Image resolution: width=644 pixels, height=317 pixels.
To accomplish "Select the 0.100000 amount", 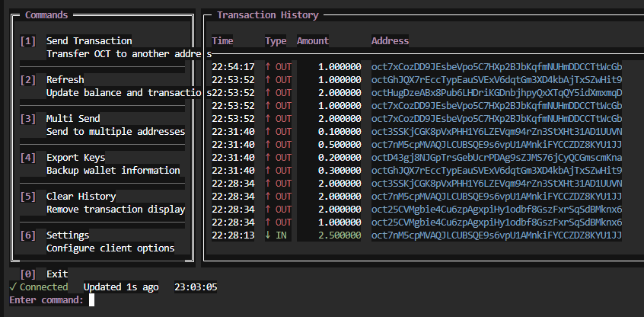I will coord(340,132).
